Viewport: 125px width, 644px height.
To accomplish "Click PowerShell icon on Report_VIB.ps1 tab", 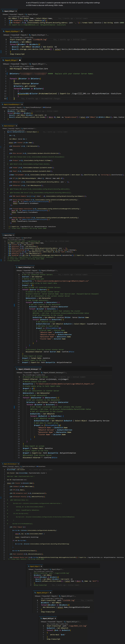I will (x=29, y=566).
